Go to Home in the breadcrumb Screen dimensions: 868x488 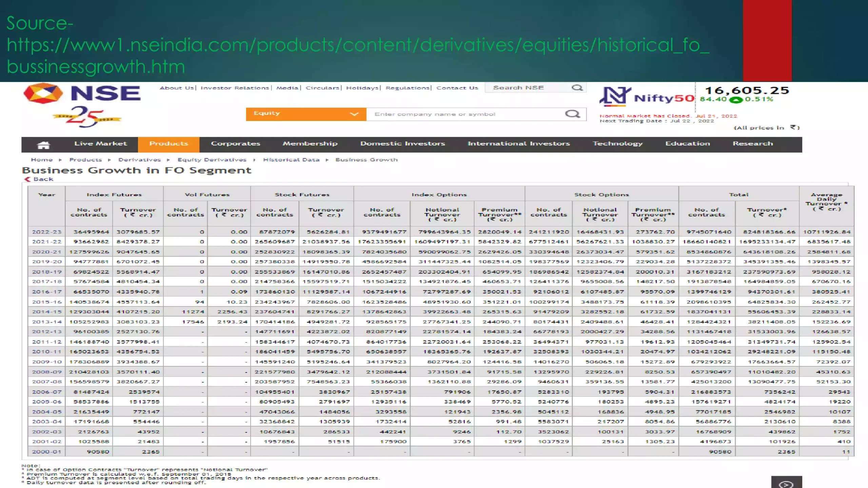(x=42, y=160)
